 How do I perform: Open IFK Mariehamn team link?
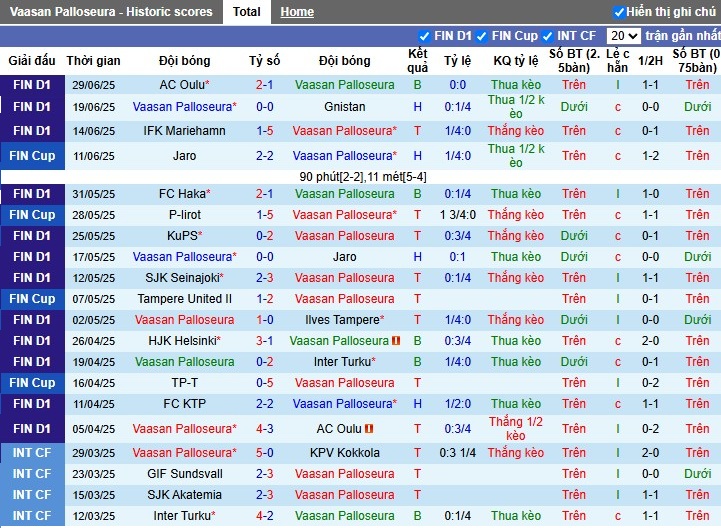pyautogui.click(x=184, y=131)
